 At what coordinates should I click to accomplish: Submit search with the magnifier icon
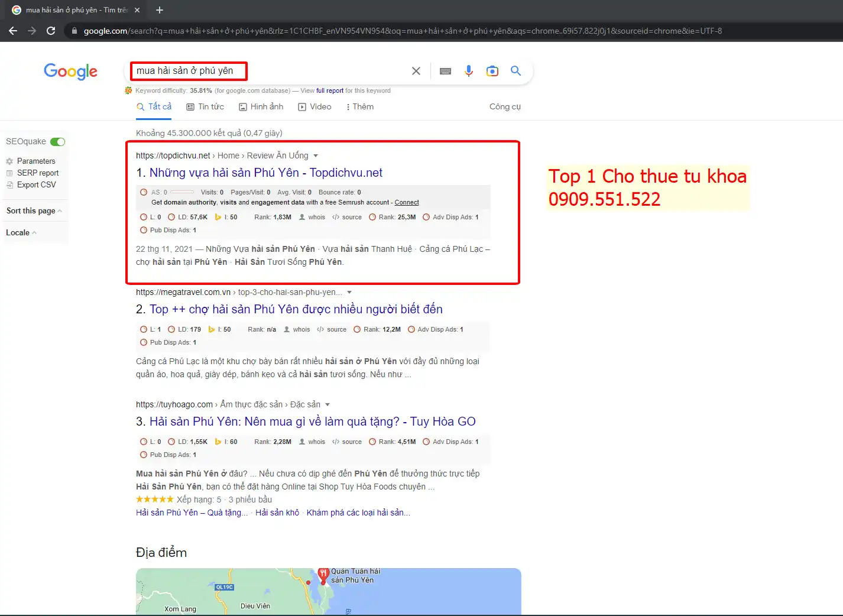pos(516,71)
